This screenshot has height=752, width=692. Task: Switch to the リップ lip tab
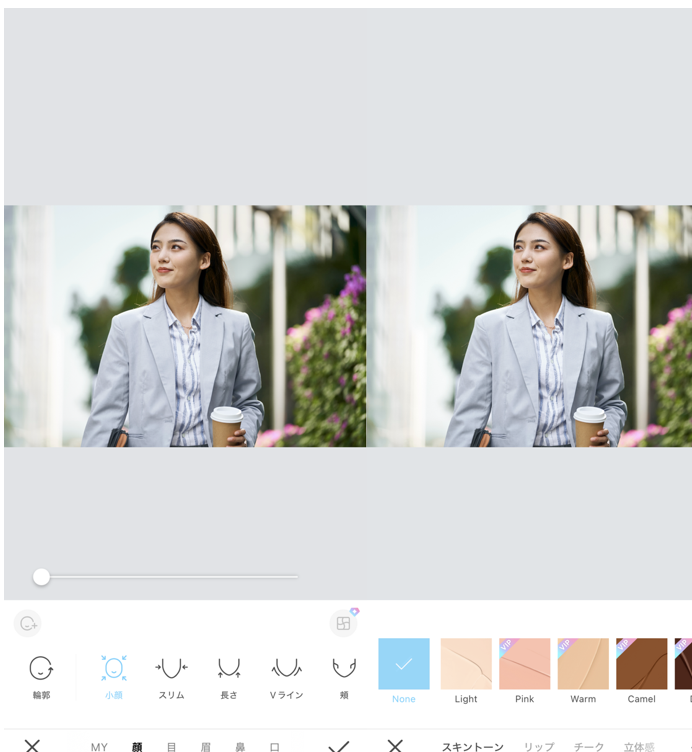tap(538, 746)
